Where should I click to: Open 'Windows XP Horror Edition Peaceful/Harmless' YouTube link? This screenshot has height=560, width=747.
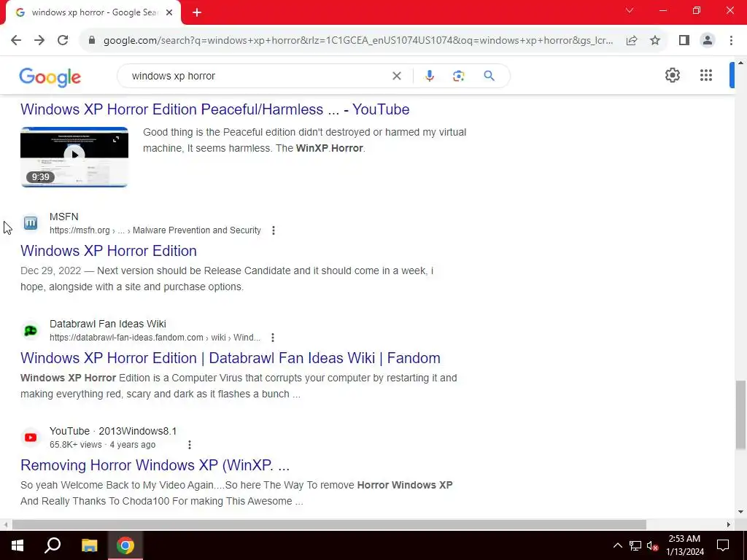point(215,109)
